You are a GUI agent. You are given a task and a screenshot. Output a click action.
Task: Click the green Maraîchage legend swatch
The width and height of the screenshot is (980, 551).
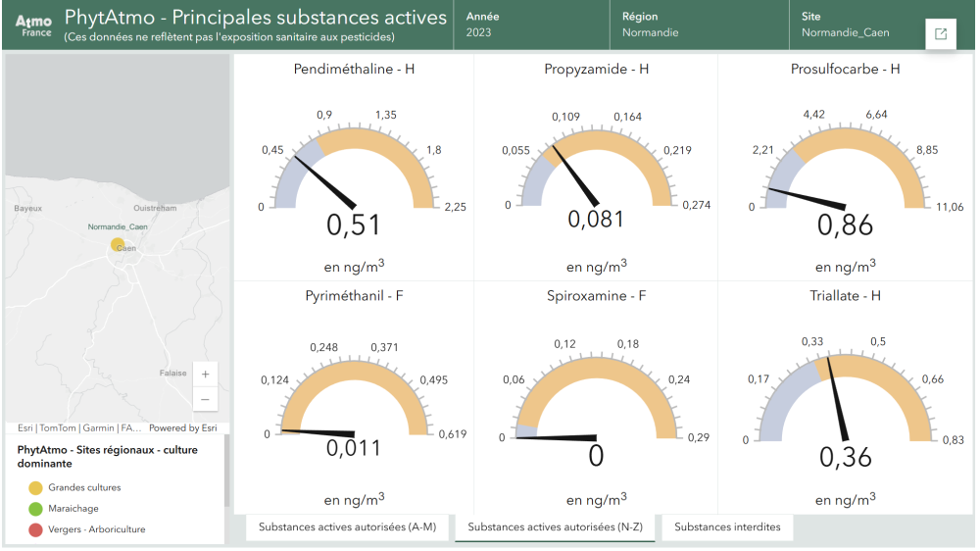coord(35,509)
